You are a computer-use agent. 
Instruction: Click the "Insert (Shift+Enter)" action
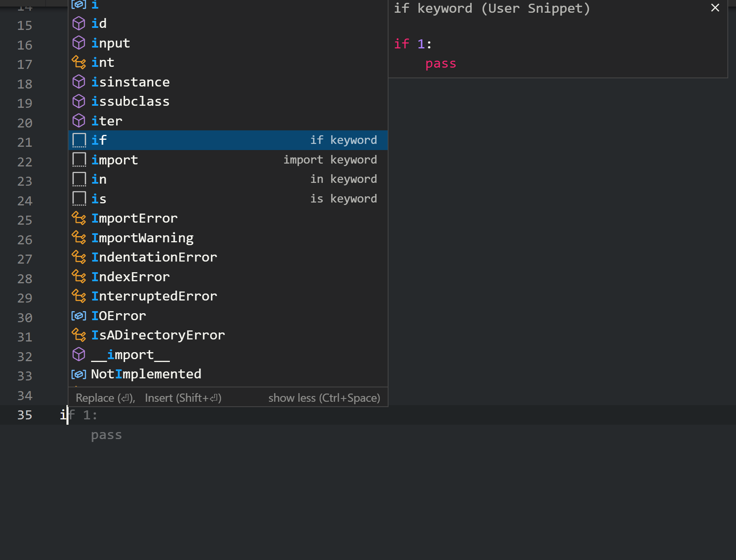183,397
